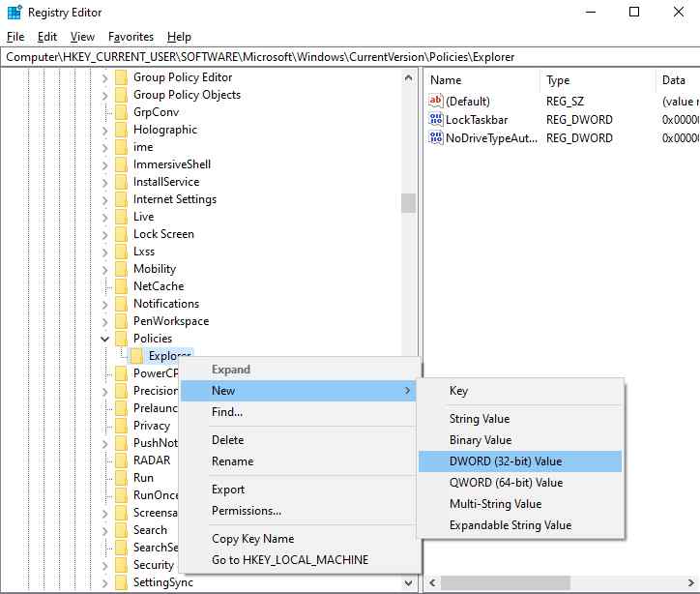The width and height of the screenshot is (700, 594).
Task: Select String Value in New submenu
Action: (x=520, y=419)
